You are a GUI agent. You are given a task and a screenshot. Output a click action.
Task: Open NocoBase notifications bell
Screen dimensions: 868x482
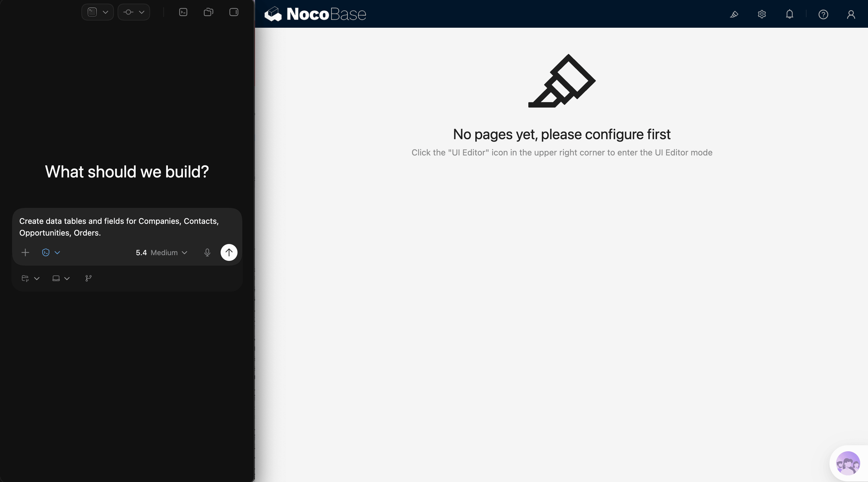(790, 14)
